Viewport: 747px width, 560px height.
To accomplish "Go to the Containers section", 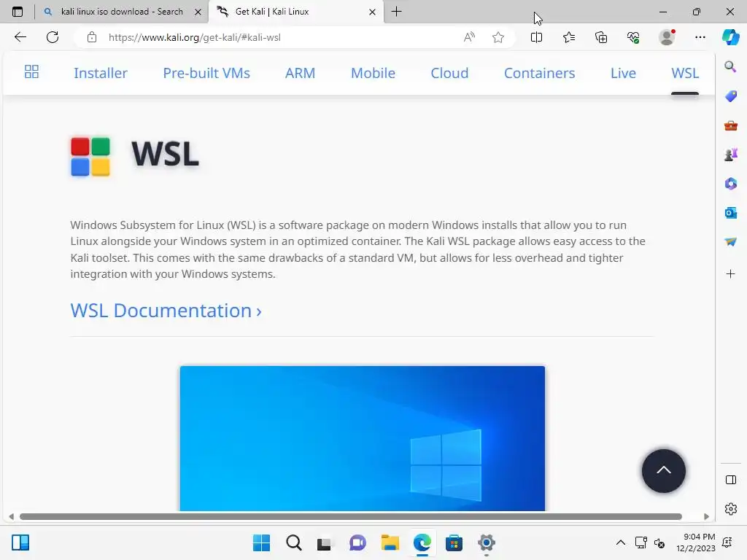I will click(539, 73).
